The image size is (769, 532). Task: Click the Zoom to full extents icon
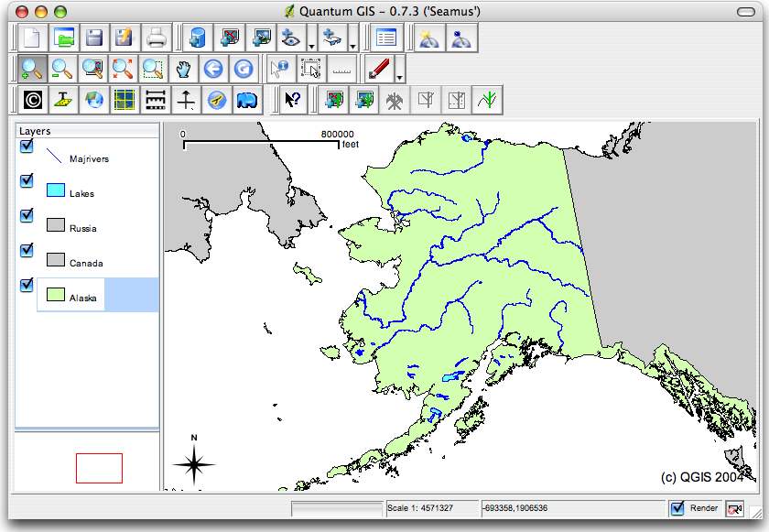click(123, 69)
